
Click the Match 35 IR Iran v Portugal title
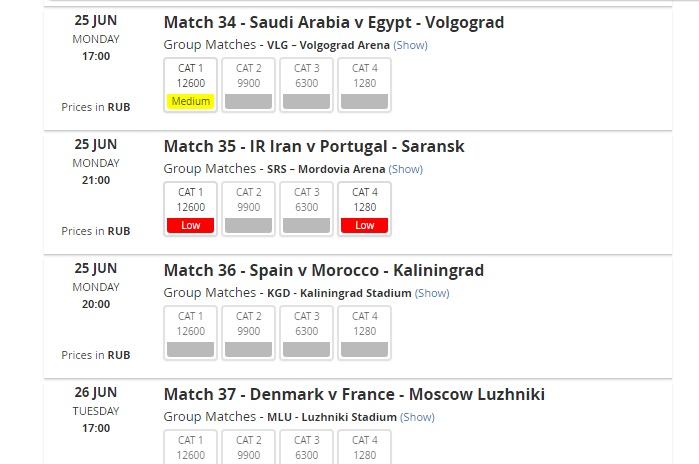[314, 146]
